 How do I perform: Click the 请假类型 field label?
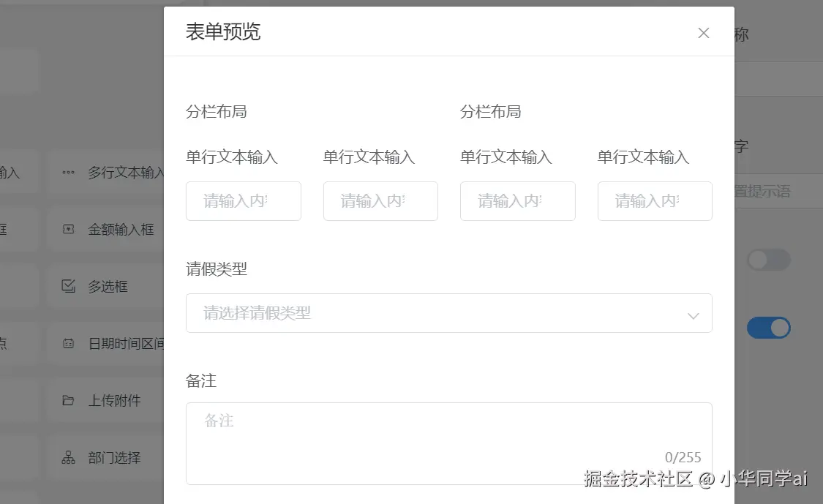click(217, 269)
